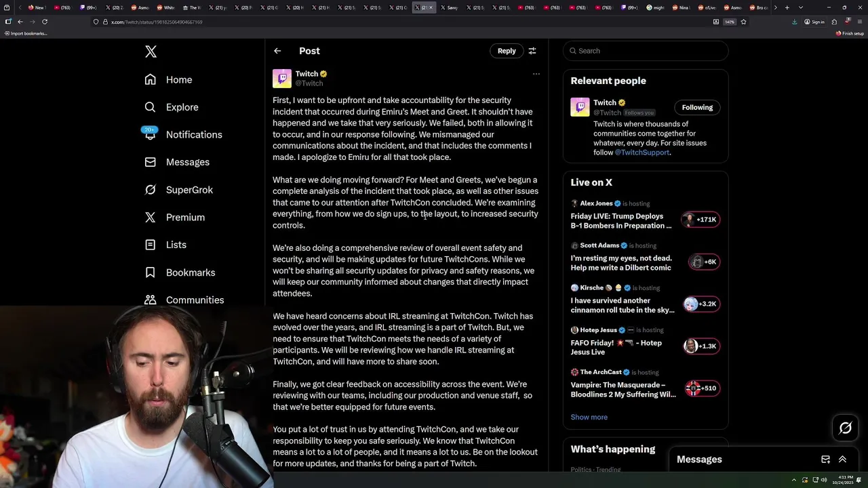The height and width of the screenshot is (488, 868).
Task: Switch to Nina tab
Action: coord(681,7)
